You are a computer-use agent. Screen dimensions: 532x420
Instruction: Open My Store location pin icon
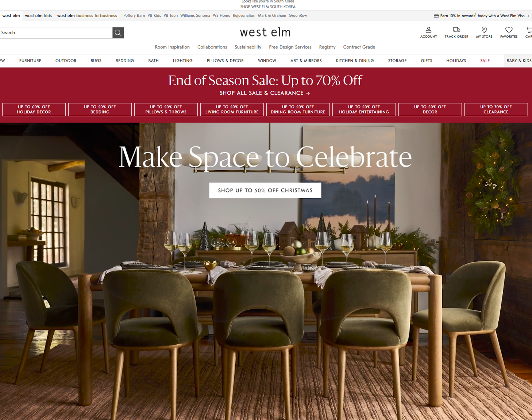click(484, 30)
